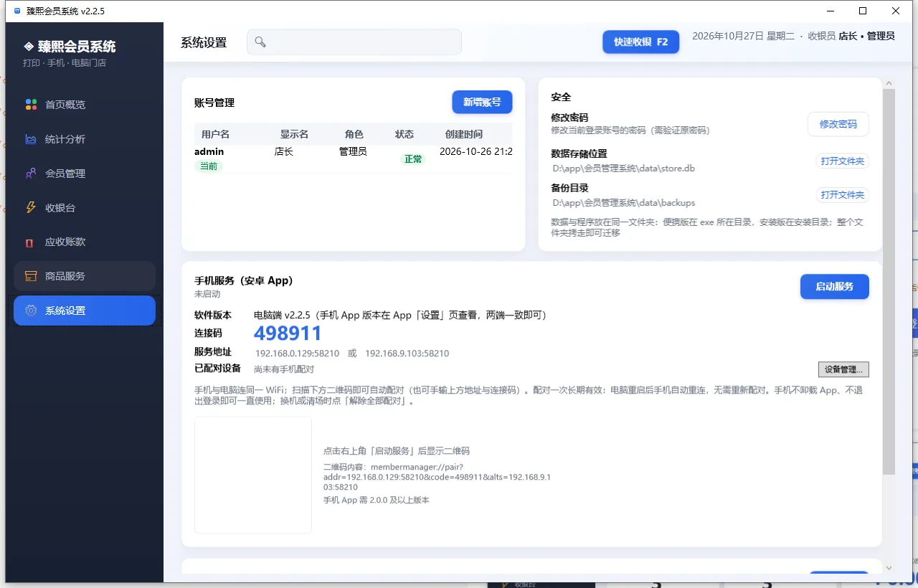Click the 设备管理... button
This screenshot has height=588, width=918.
pos(843,369)
